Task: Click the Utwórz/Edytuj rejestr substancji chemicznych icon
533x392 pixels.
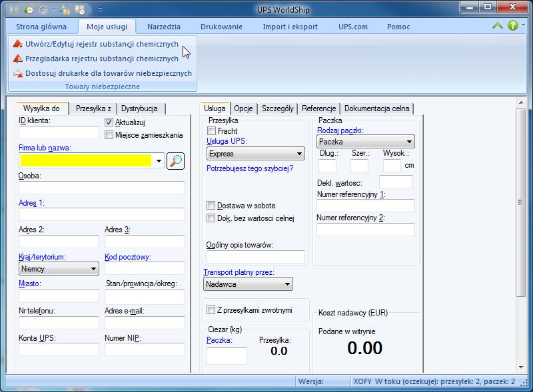Action: tap(18, 44)
